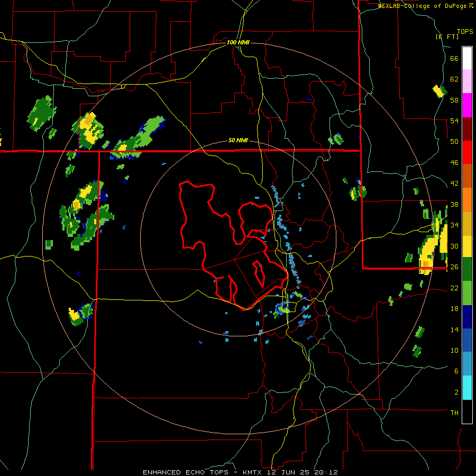Viewport: 476px width, 476px height.
Task: Click the "62" scale label
Action: pos(454,79)
